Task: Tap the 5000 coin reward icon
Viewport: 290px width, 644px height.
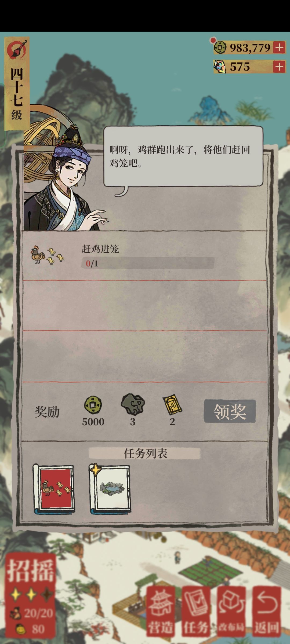Action: tap(93, 405)
